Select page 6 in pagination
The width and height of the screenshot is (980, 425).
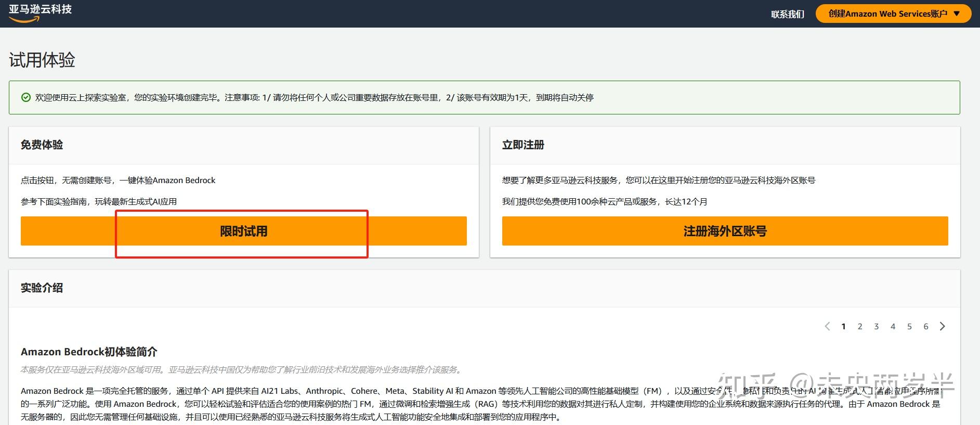pyautogui.click(x=926, y=326)
